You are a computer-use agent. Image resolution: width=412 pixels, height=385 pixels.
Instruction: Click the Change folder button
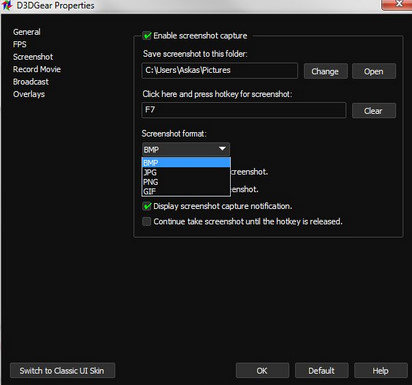click(325, 71)
